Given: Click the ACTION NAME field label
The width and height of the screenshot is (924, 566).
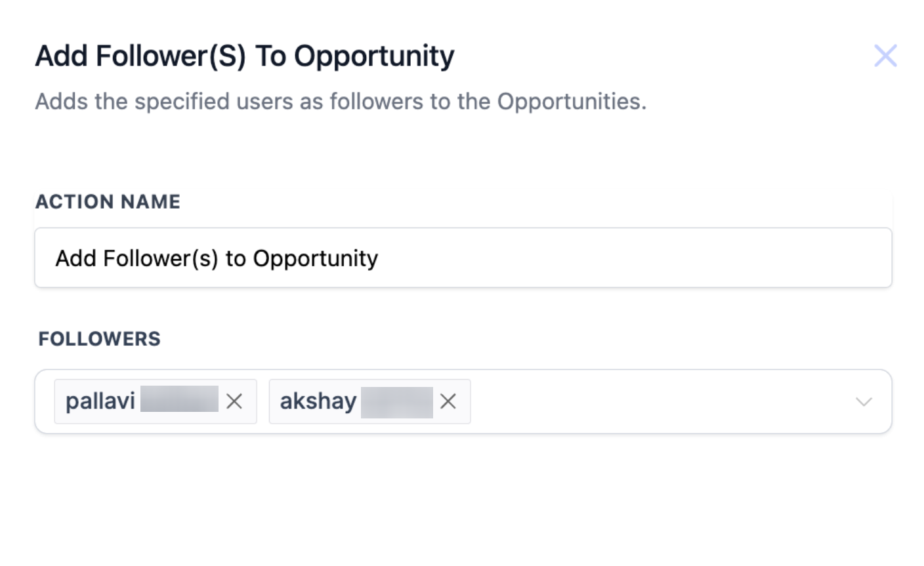Looking at the screenshot, I should click(108, 201).
